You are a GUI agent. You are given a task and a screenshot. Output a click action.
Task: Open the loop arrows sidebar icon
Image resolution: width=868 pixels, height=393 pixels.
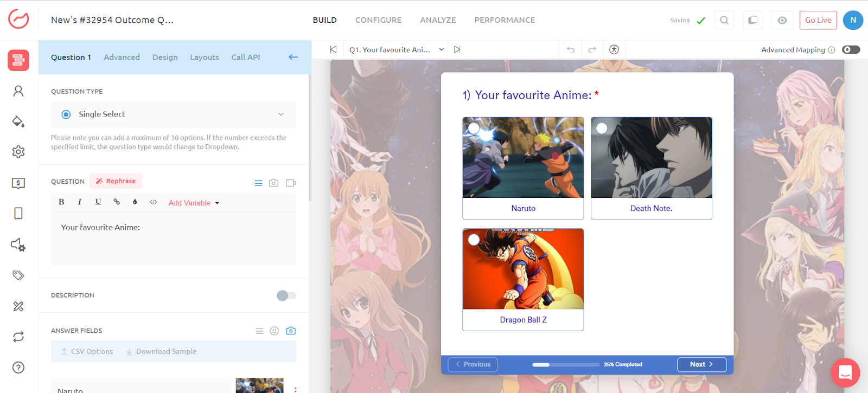click(x=18, y=337)
